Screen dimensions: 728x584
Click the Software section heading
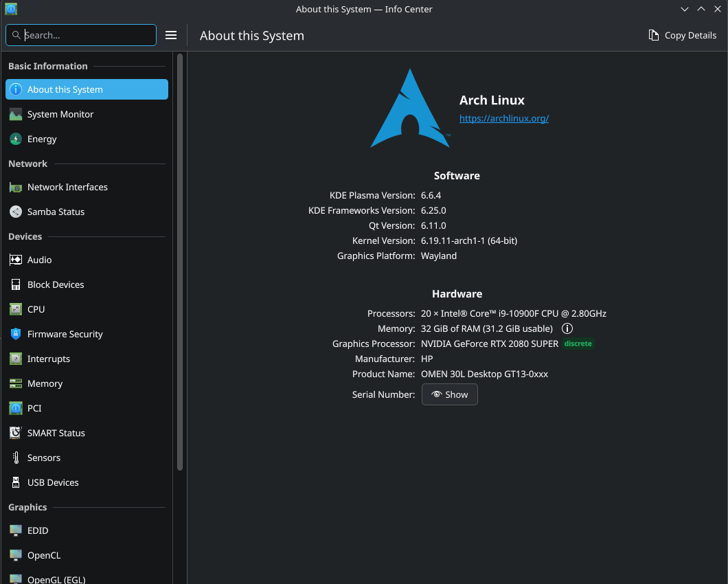click(457, 176)
